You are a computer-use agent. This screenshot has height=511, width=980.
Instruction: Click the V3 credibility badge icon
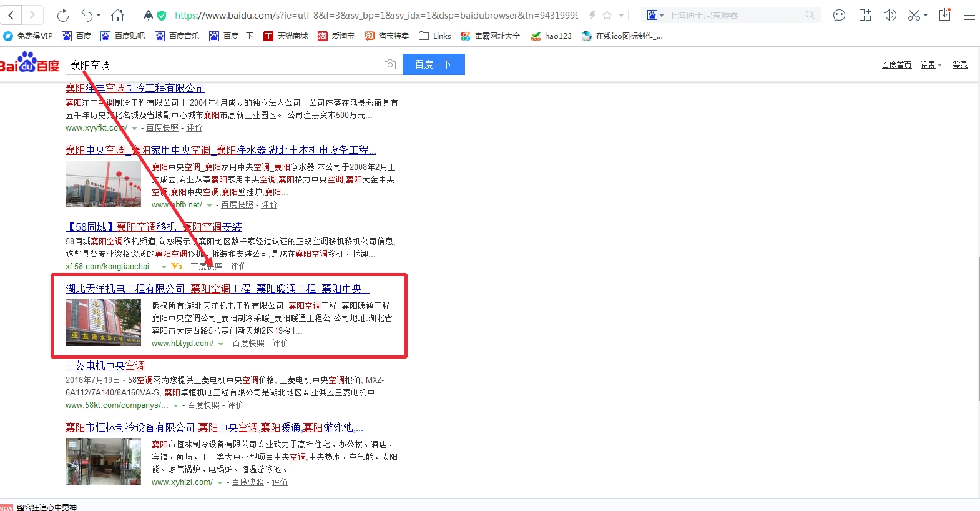pos(177,266)
